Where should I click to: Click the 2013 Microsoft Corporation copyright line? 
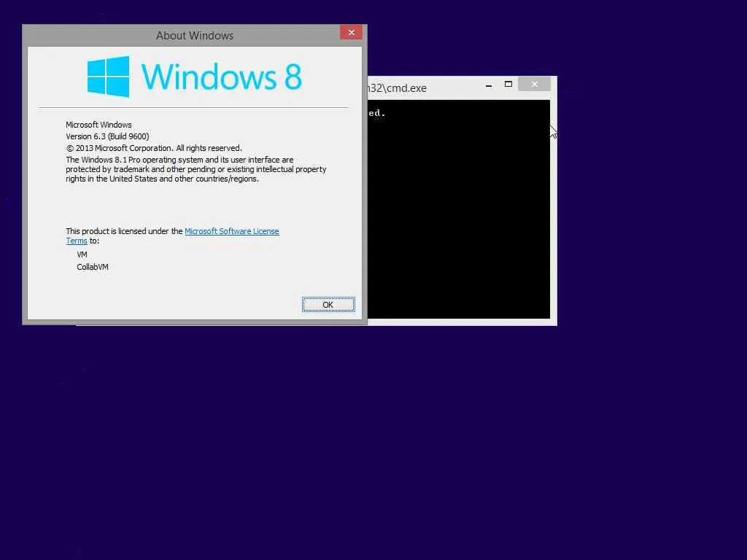tap(154, 148)
